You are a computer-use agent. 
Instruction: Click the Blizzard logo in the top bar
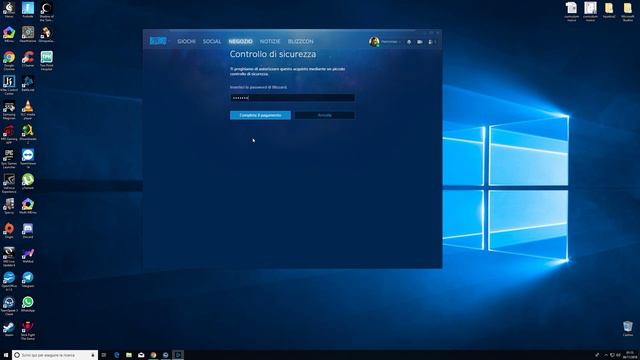point(158,41)
